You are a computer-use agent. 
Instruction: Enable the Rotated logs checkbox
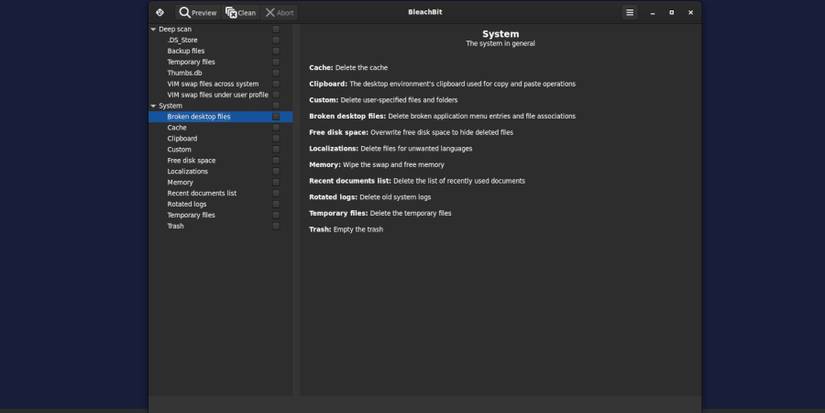tap(276, 204)
